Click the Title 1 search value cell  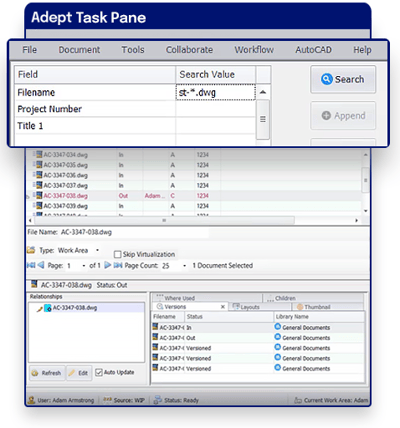click(215, 126)
